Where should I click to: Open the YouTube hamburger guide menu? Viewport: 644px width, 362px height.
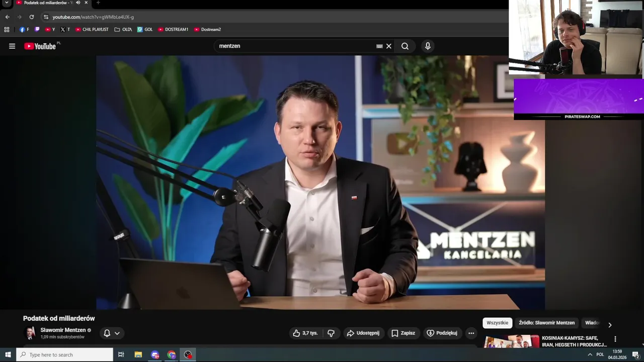coord(12,46)
